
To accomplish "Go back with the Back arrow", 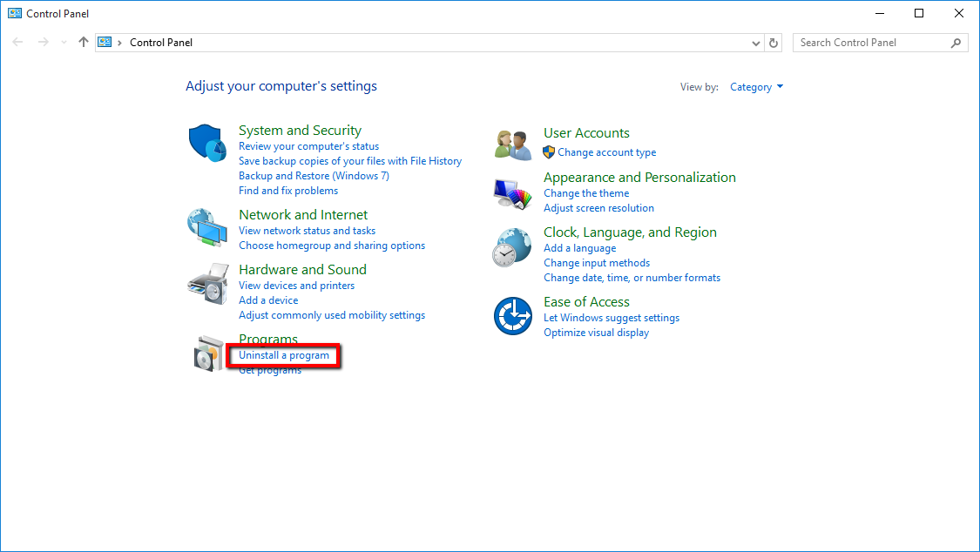I will [x=17, y=43].
